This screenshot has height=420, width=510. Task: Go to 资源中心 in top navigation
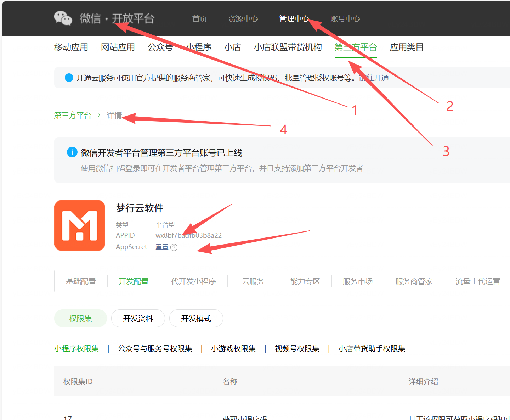(243, 19)
